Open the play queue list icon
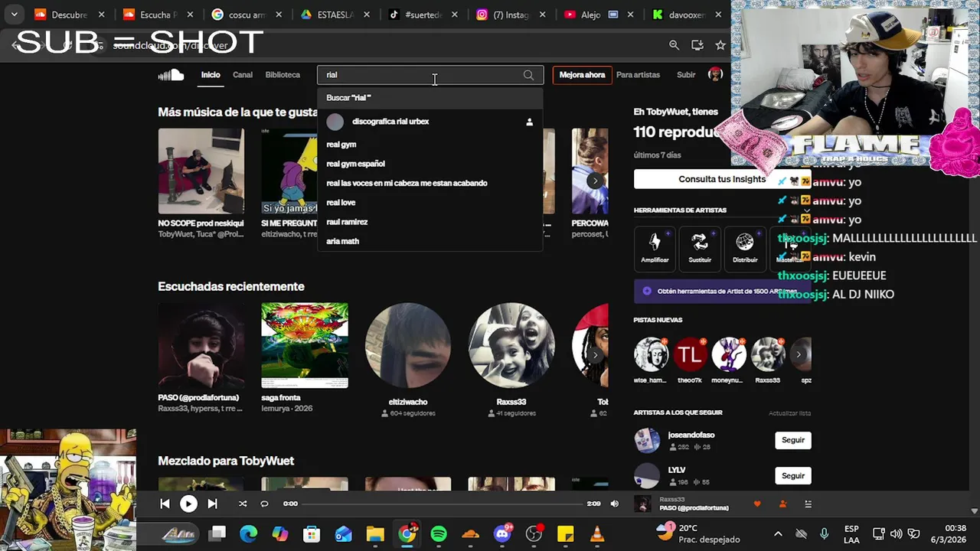The height and width of the screenshot is (551, 980). (x=808, y=504)
